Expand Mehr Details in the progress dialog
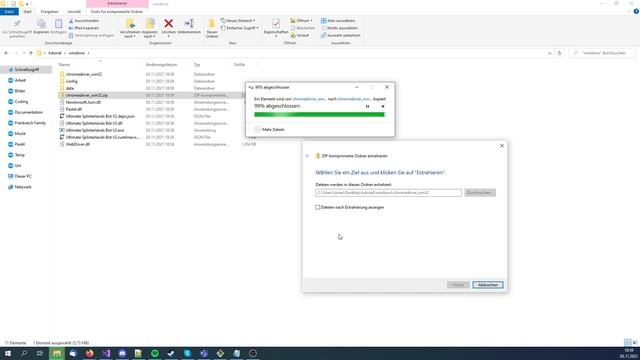The image size is (640, 360). [269, 129]
